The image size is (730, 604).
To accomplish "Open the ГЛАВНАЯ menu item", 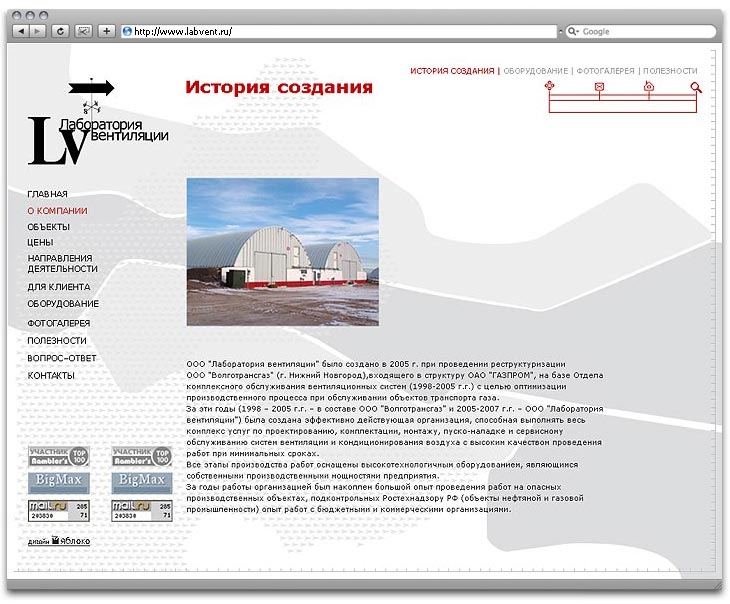I will (x=47, y=194).
